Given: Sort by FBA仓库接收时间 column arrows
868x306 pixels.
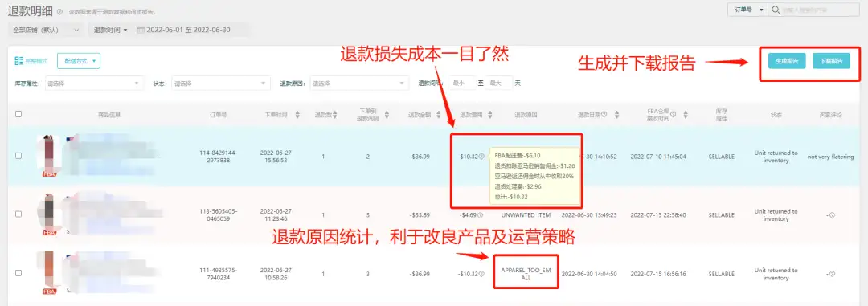Looking at the screenshot, I should (686, 115).
